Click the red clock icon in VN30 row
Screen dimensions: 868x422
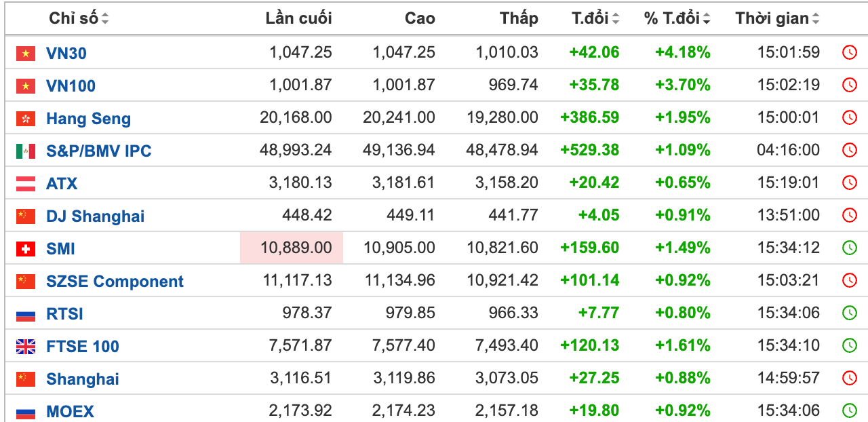click(x=849, y=53)
